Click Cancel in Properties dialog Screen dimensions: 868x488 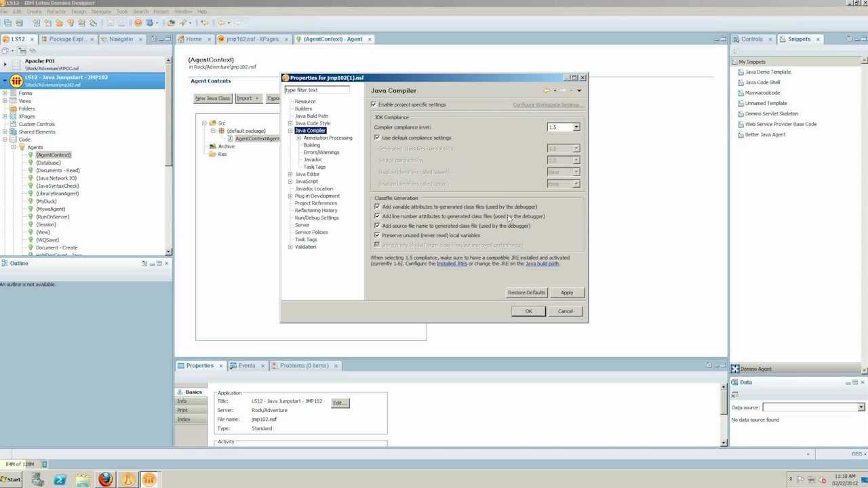pyautogui.click(x=566, y=311)
